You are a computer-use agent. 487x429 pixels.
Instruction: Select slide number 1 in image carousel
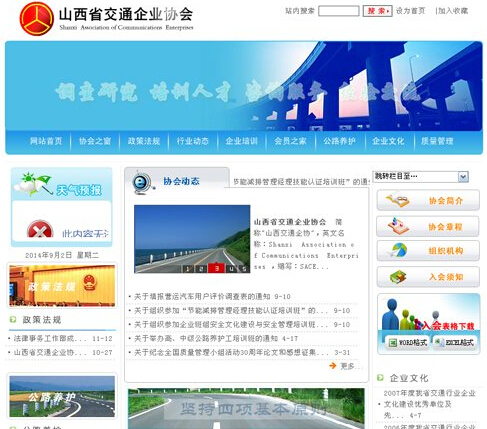[187, 269]
